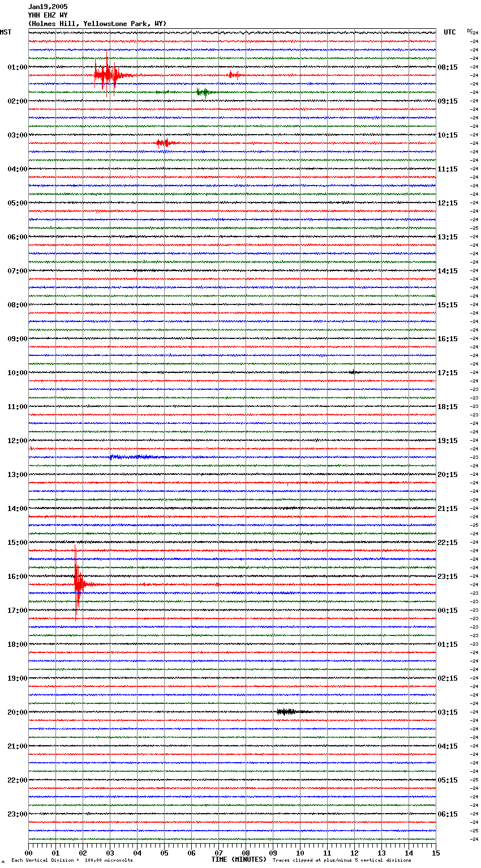This screenshot has width=481, height=868.
Task: Click the 08:15 UTC time label
Action: coord(448,67)
